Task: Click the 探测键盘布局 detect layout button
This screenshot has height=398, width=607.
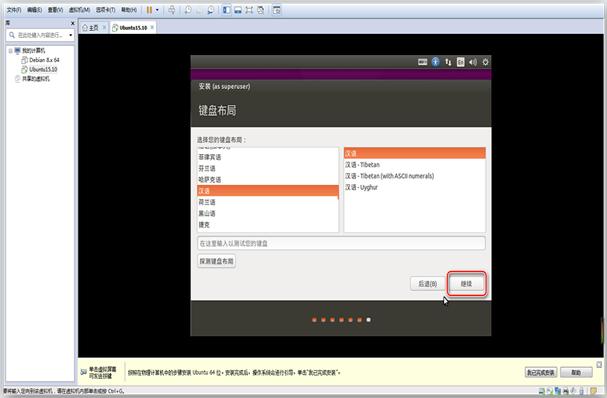Action: coord(216,261)
